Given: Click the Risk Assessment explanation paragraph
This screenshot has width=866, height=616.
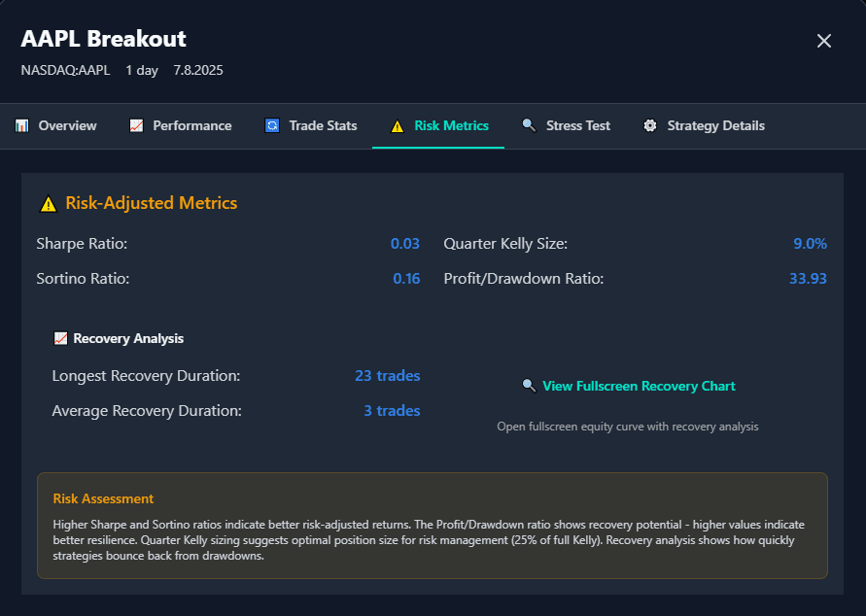Looking at the screenshot, I should pos(429,540).
